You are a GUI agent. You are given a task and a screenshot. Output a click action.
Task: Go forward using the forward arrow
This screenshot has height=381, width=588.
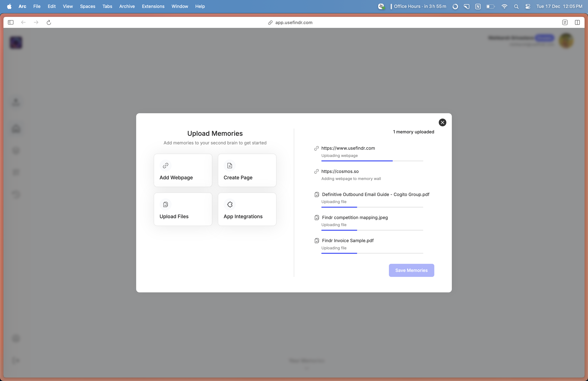pyautogui.click(x=36, y=23)
